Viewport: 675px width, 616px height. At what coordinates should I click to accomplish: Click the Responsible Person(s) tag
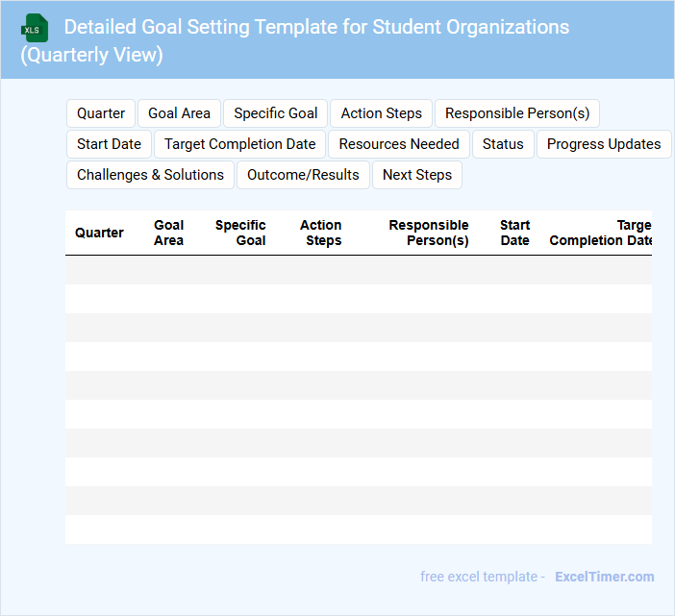point(517,113)
